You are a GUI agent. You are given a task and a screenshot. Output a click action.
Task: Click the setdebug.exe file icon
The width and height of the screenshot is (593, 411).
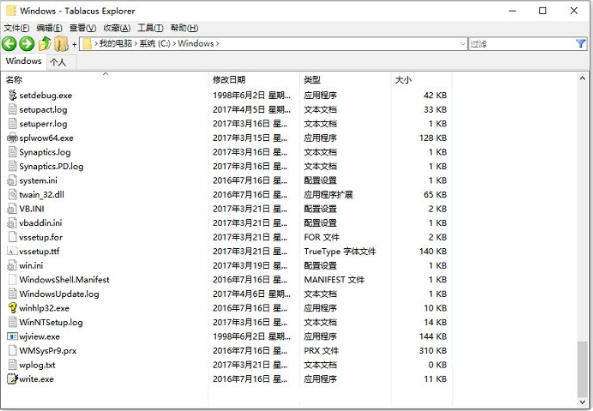(x=12, y=95)
